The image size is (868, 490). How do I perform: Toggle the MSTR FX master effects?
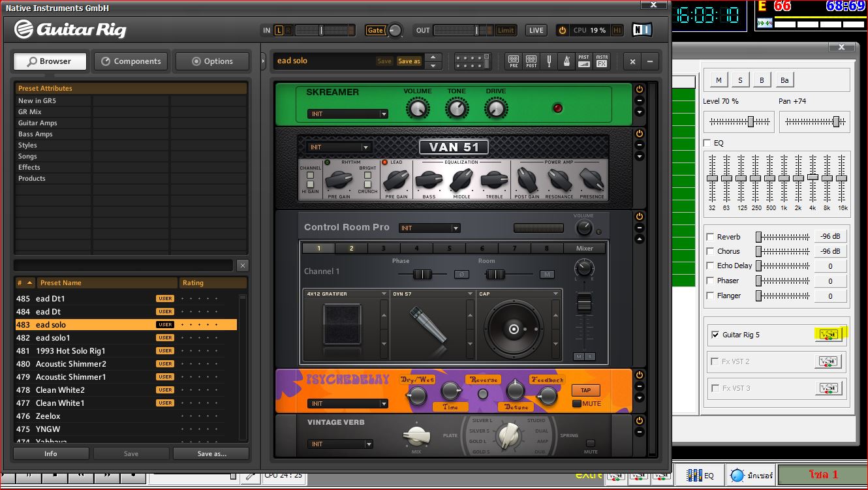602,61
